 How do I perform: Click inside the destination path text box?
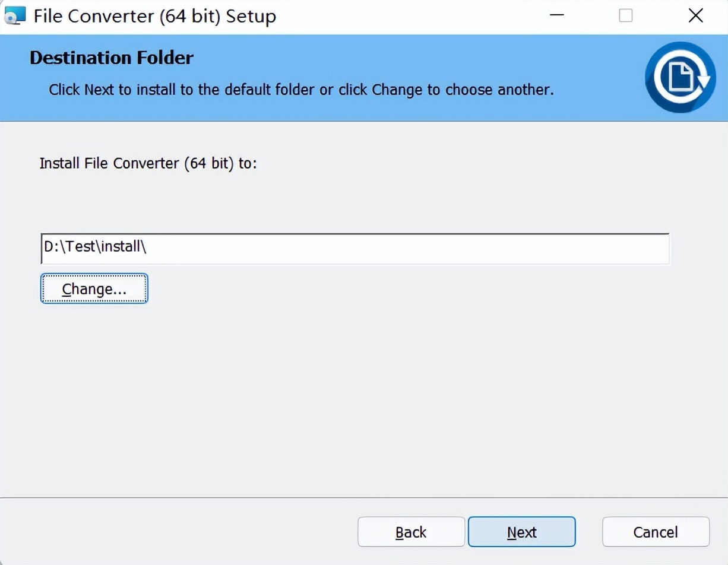354,248
